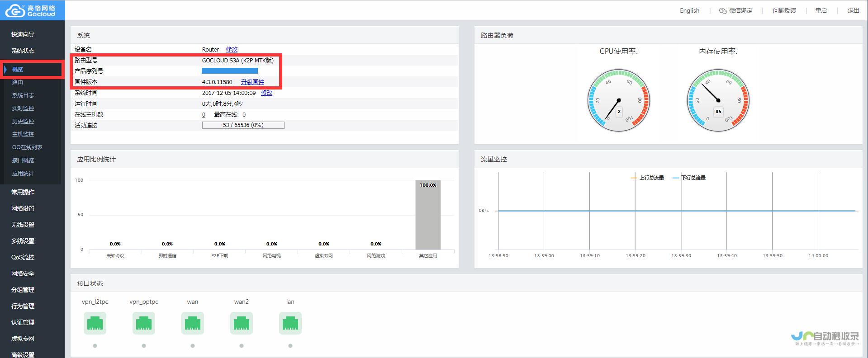The height and width of the screenshot is (358, 868).
Task: Open 主机监控 submenu item
Action: pyautogui.click(x=23, y=134)
